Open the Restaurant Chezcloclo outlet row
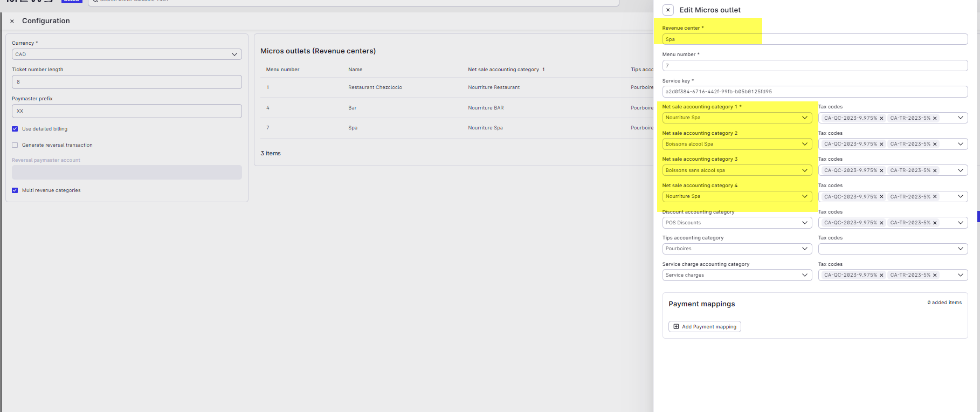This screenshot has width=980, height=412. point(375,87)
